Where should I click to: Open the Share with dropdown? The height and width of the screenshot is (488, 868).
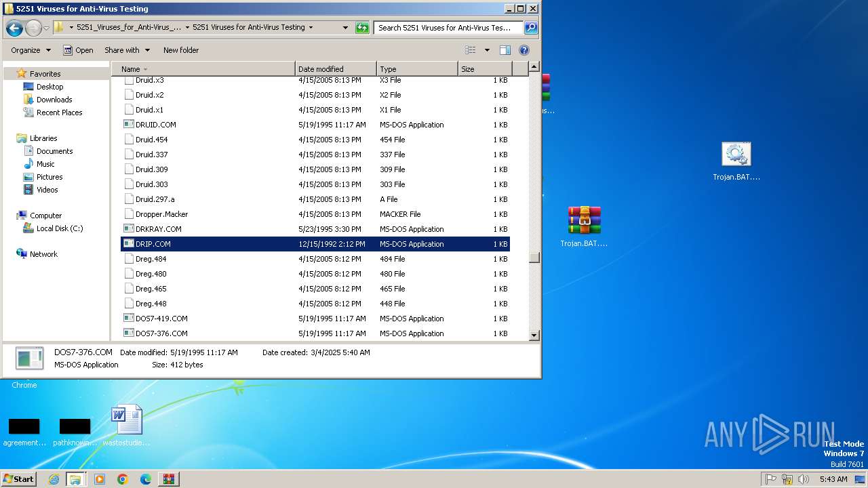pyautogui.click(x=127, y=50)
